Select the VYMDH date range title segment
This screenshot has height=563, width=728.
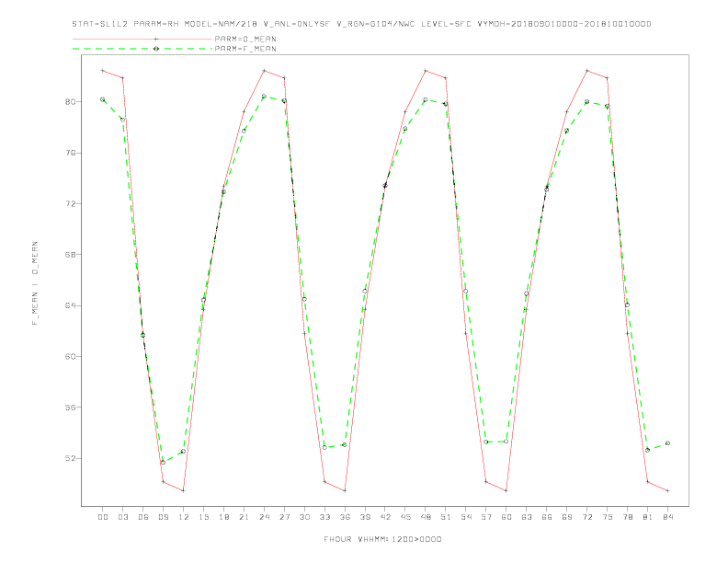pos(564,24)
